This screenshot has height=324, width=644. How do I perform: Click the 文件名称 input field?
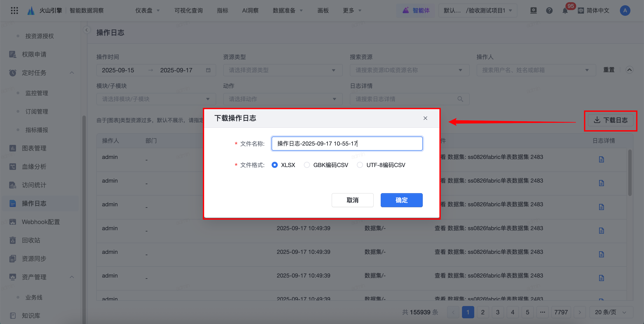coord(347,144)
